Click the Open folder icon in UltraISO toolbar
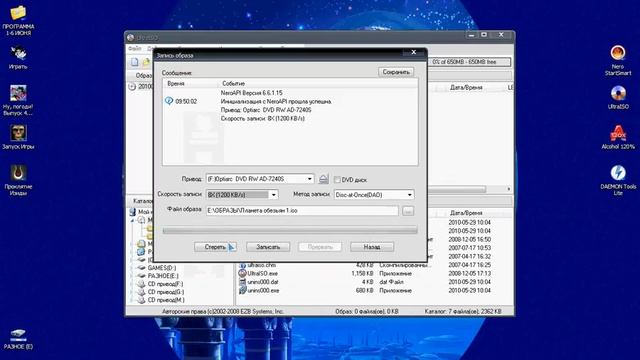The image size is (640, 360). pos(146,62)
